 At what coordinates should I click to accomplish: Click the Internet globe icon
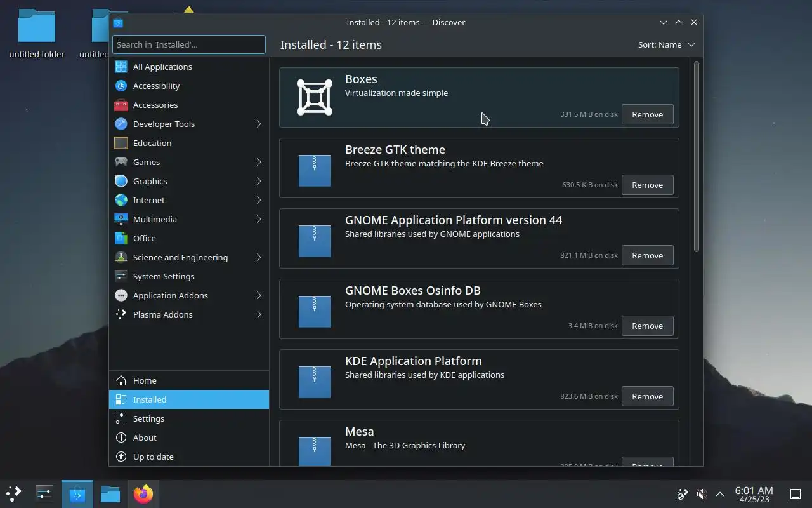pos(121,200)
